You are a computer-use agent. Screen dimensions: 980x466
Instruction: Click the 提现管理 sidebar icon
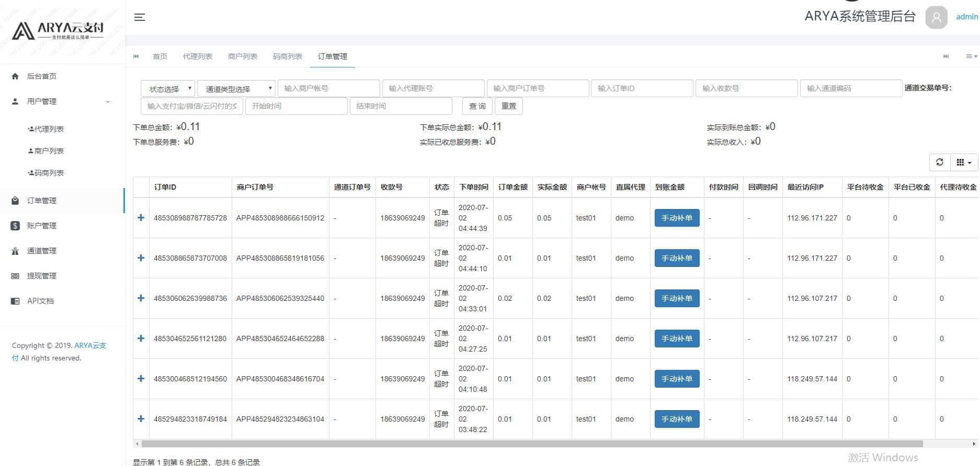[x=15, y=276]
